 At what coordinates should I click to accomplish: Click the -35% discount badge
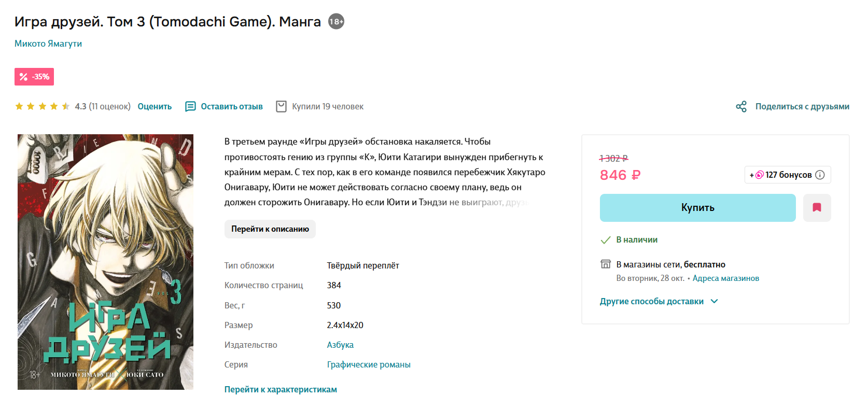[34, 77]
